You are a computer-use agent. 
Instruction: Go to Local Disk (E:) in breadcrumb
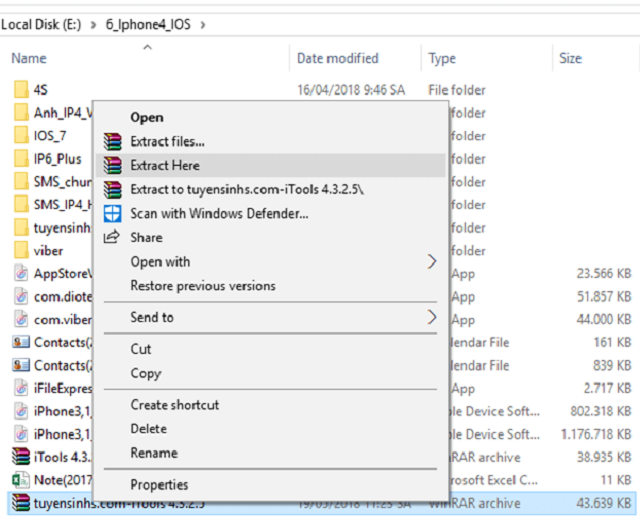point(41,25)
